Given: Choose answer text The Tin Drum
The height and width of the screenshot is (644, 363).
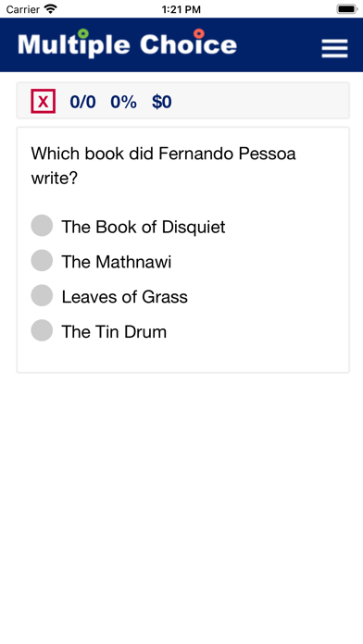Looking at the screenshot, I should click(x=114, y=331).
